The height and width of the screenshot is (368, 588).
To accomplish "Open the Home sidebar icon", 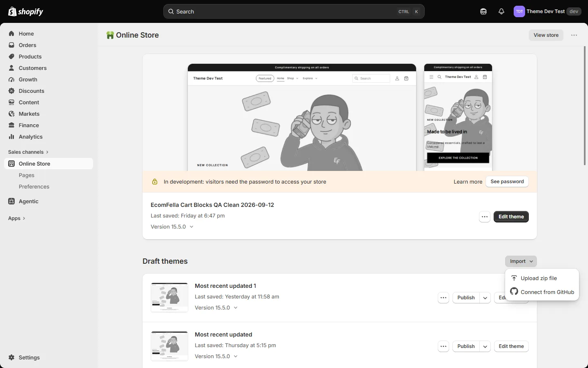I will click(11, 34).
